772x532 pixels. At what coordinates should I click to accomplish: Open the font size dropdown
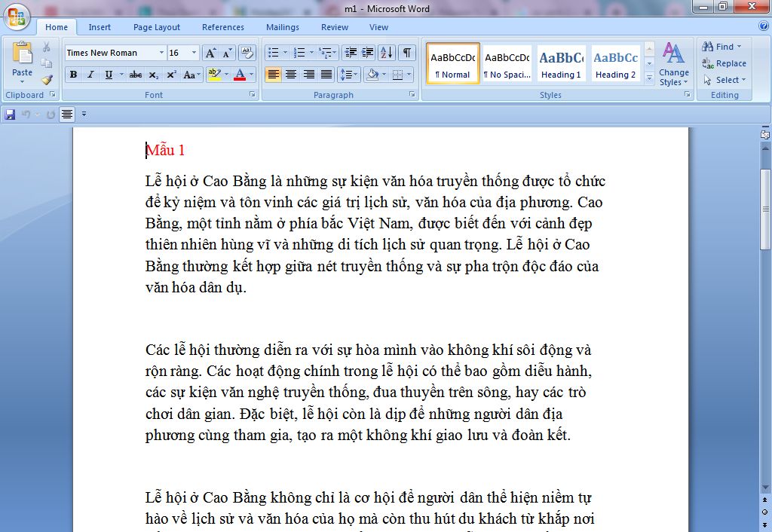coord(194,53)
